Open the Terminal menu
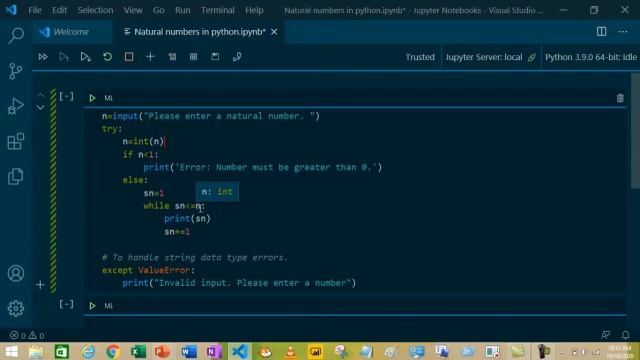The height and width of the screenshot is (360, 640). click(x=218, y=10)
